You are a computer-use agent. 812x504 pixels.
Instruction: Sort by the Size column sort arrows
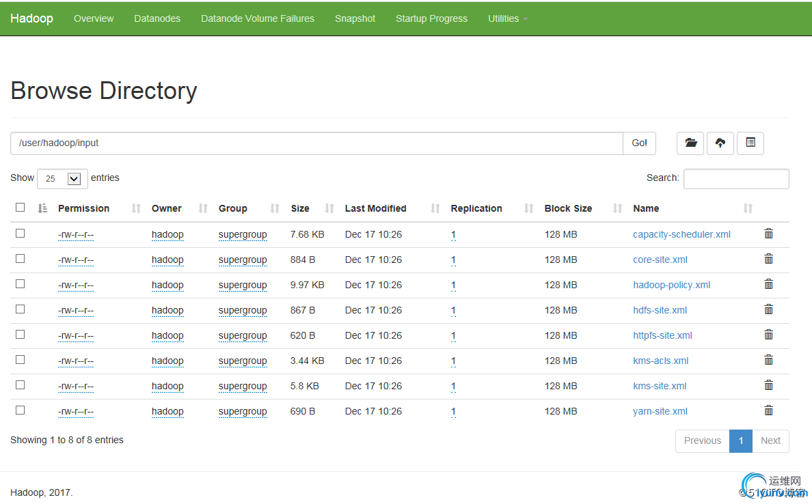click(x=329, y=208)
